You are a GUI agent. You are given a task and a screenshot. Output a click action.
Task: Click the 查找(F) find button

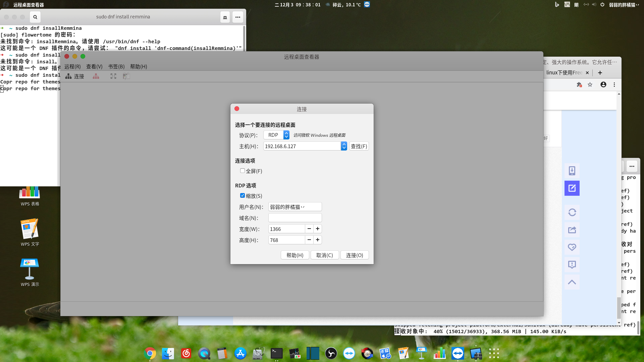pyautogui.click(x=359, y=146)
